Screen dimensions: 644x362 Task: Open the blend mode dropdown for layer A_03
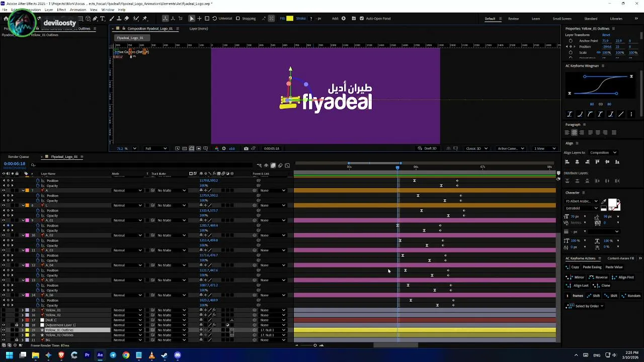tap(128, 250)
